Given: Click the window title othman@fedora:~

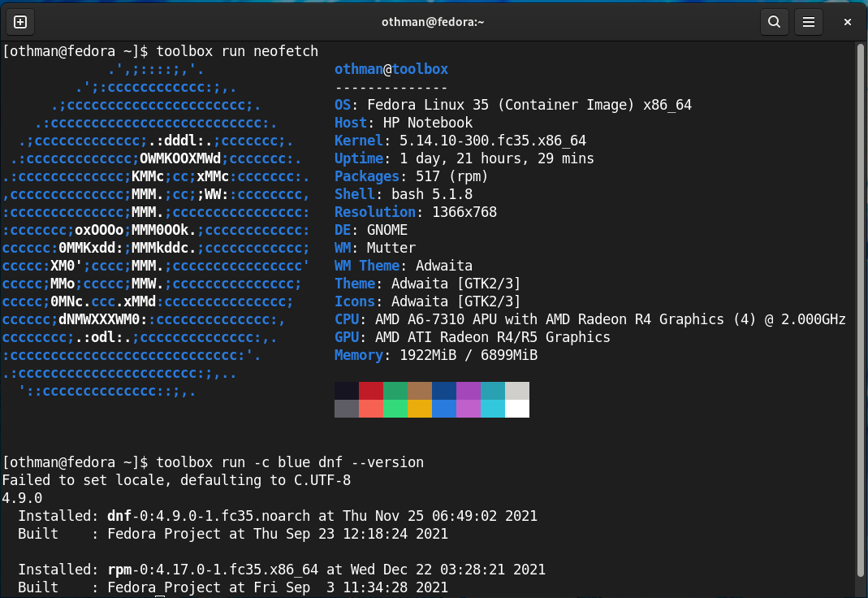Looking at the screenshot, I should click(x=433, y=22).
